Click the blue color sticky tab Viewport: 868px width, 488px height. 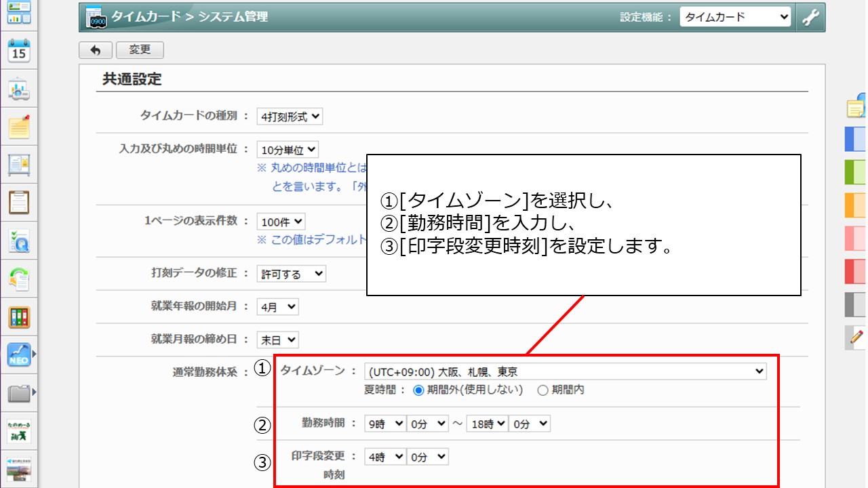(855, 139)
